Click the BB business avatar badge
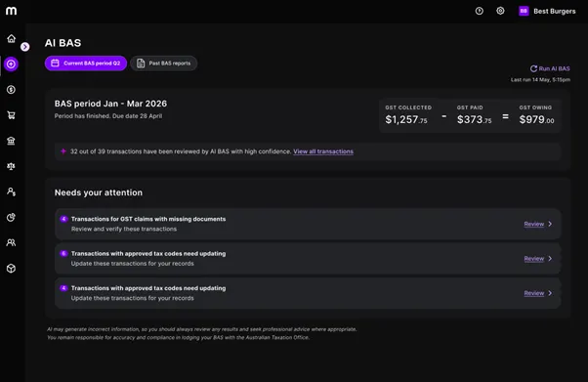 (524, 11)
